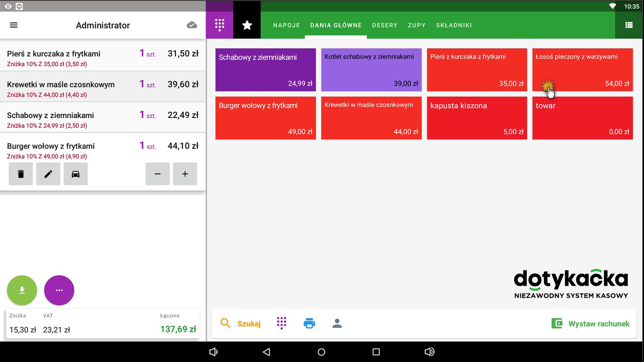Viewport: 644px width, 362px height.
Task: Open the purple keypad in the top bar
Action: click(219, 25)
